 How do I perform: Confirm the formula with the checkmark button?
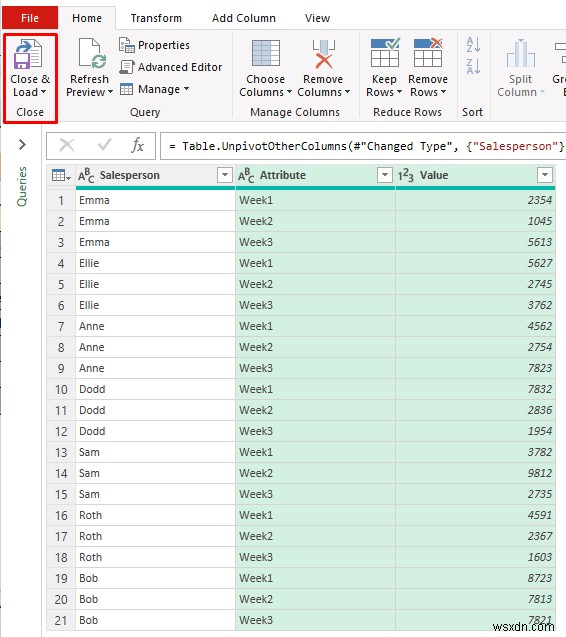[x=104, y=145]
